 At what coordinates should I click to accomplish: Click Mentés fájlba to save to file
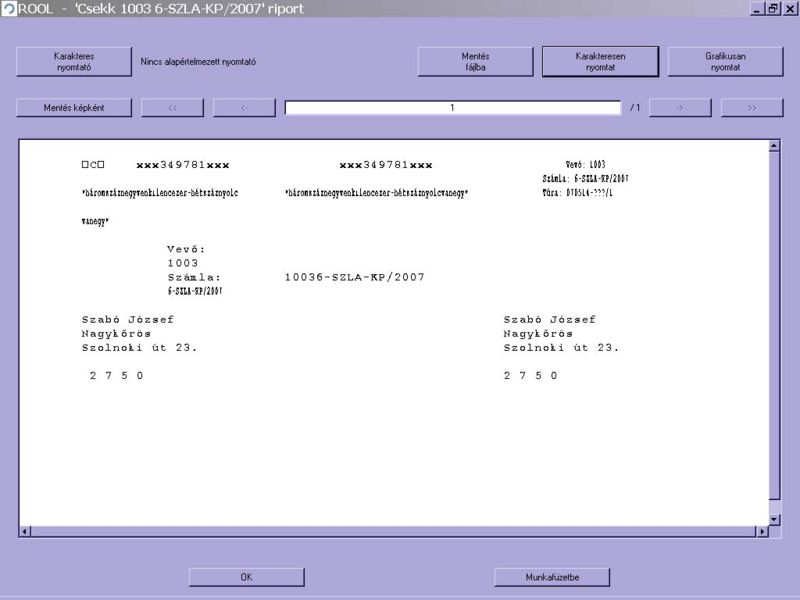click(x=475, y=61)
